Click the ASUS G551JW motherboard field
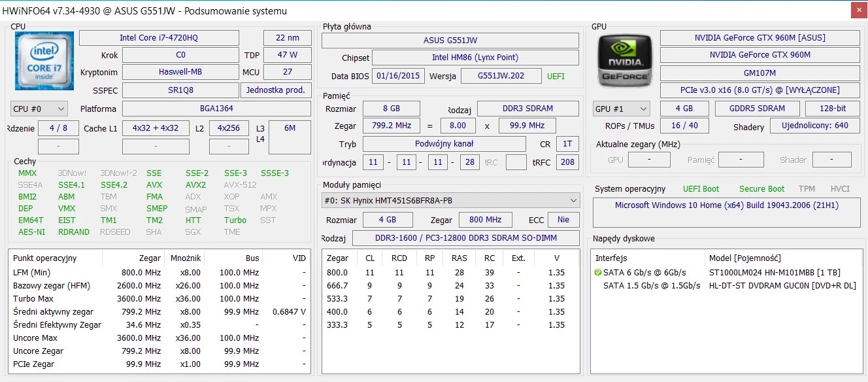This screenshot has width=868, height=382. pos(450,41)
